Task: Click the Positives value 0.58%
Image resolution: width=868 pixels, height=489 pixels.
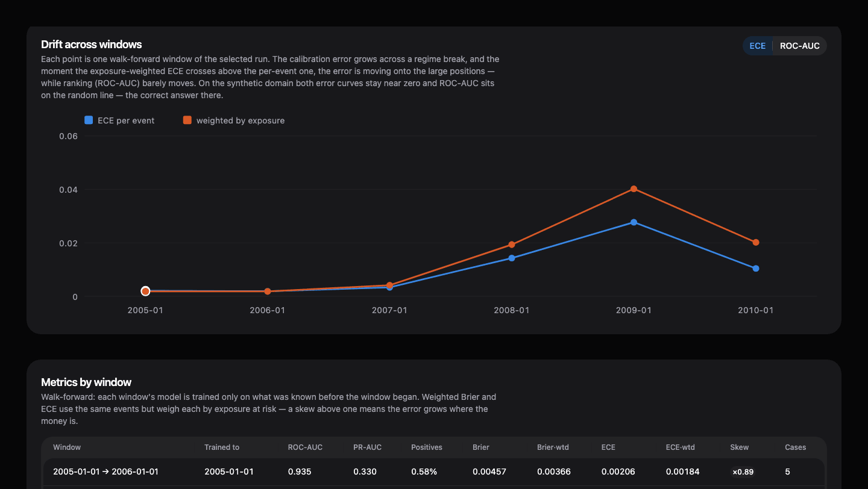Action: pyautogui.click(x=423, y=472)
